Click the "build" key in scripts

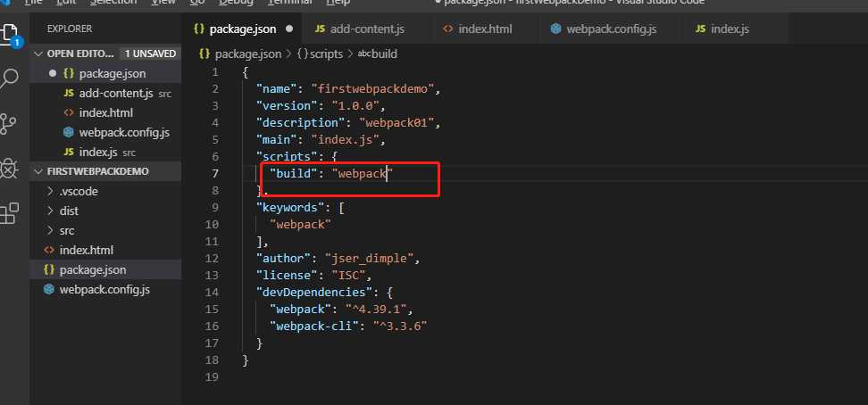tap(294, 174)
